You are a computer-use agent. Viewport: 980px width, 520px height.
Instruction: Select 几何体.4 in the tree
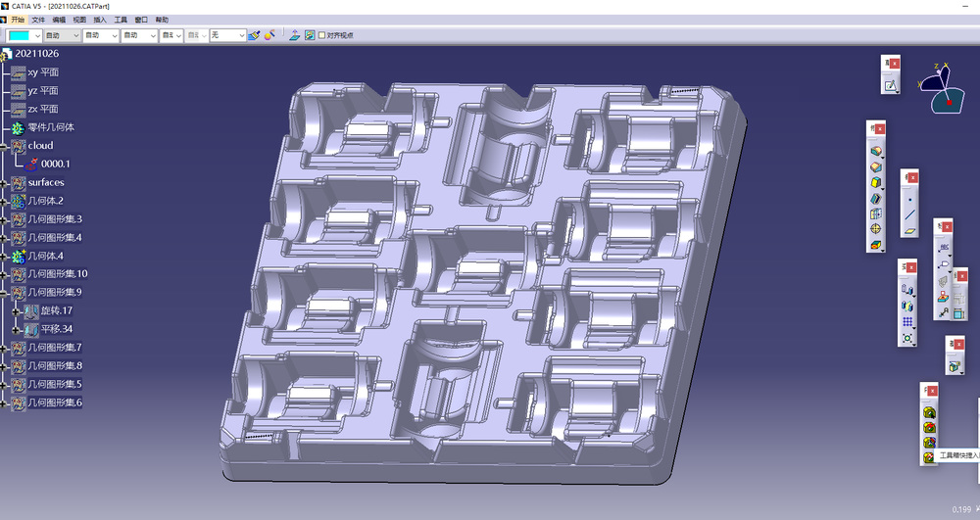[46, 256]
